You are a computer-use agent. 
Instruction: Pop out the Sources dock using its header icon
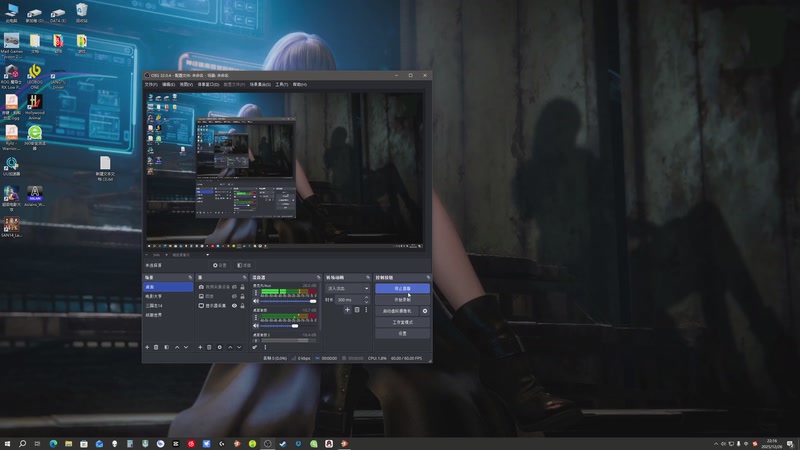(245, 278)
